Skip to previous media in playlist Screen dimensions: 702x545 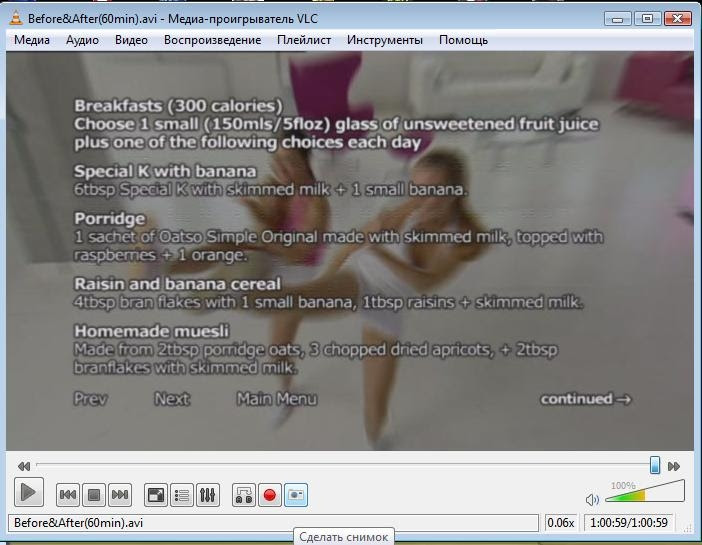click(x=68, y=495)
